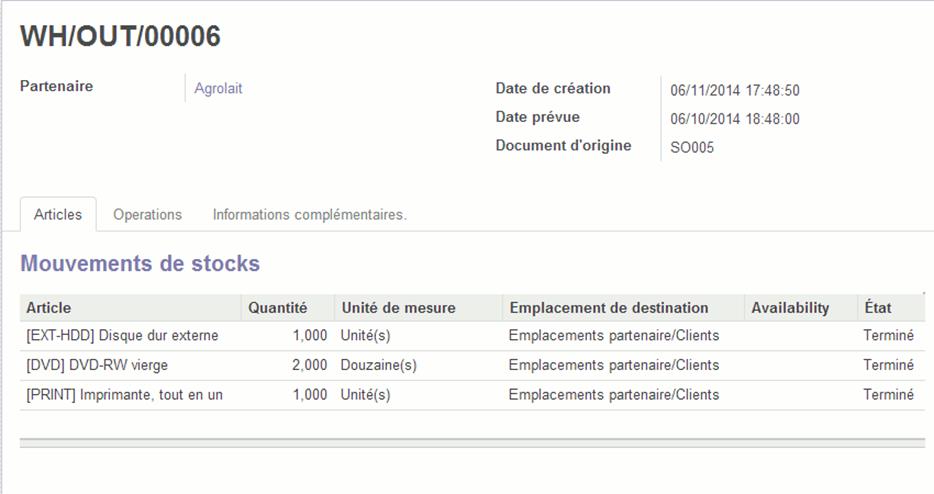Screen dimensions: 934x494
Task: Open the PRINT Imprimante row
Action: point(472,395)
